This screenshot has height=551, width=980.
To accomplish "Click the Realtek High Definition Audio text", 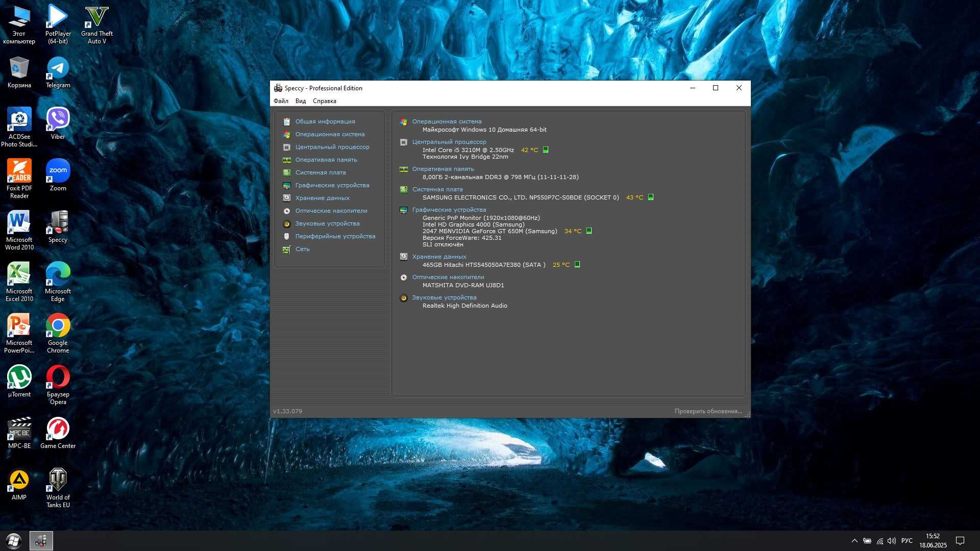I will [x=464, y=306].
